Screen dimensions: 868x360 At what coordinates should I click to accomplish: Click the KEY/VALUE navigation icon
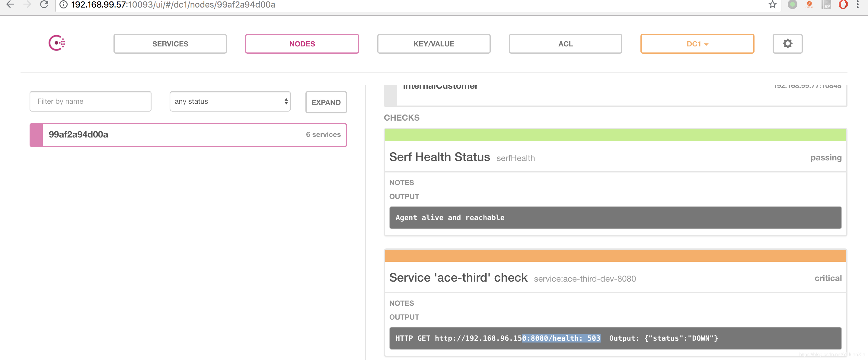pos(433,44)
